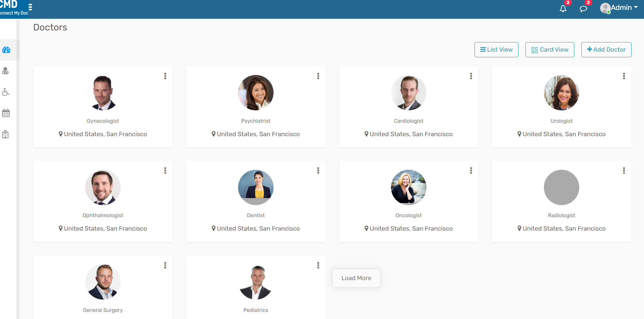This screenshot has height=319, width=644.
Task: Open the Dentist card kebab menu
Action: click(x=318, y=170)
